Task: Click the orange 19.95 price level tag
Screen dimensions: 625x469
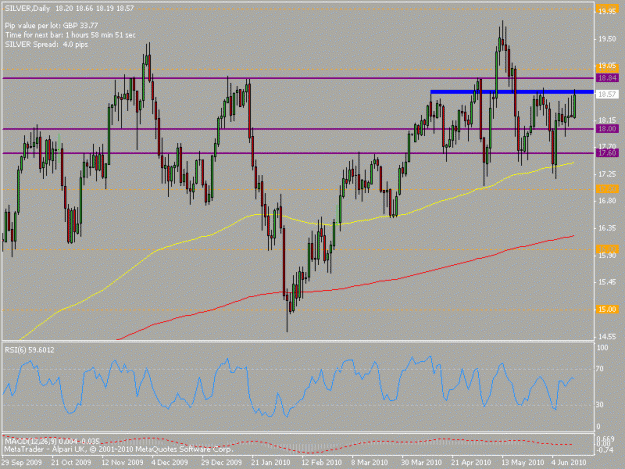Action: click(x=607, y=11)
